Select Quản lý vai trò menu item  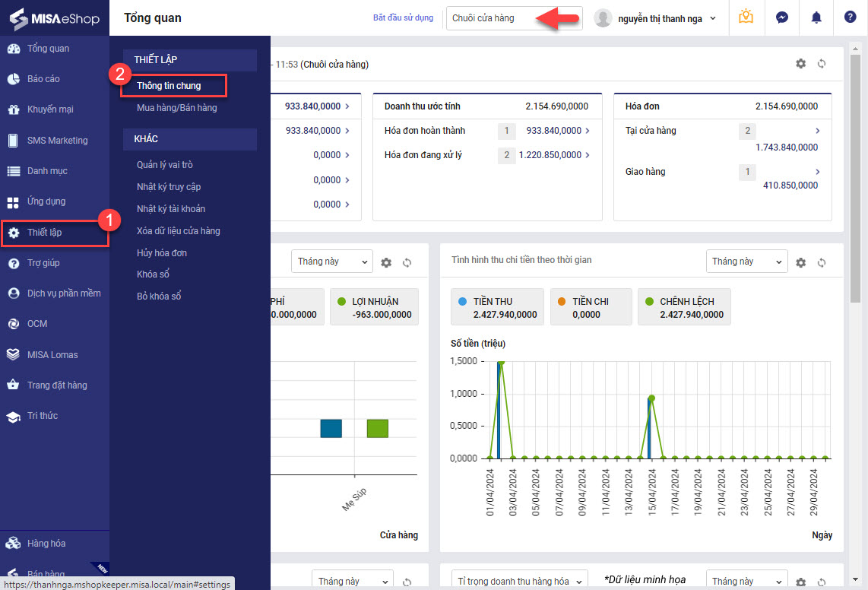point(165,165)
